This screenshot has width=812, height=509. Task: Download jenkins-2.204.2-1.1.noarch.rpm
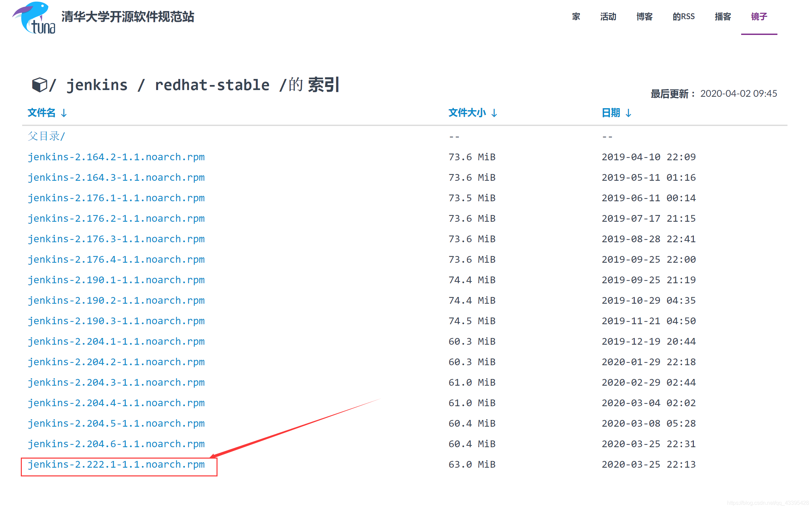tap(116, 362)
